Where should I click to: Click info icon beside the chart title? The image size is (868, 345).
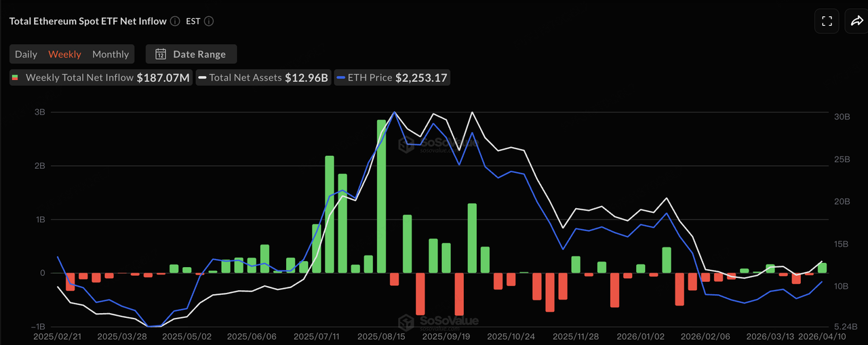pos(175,21)
